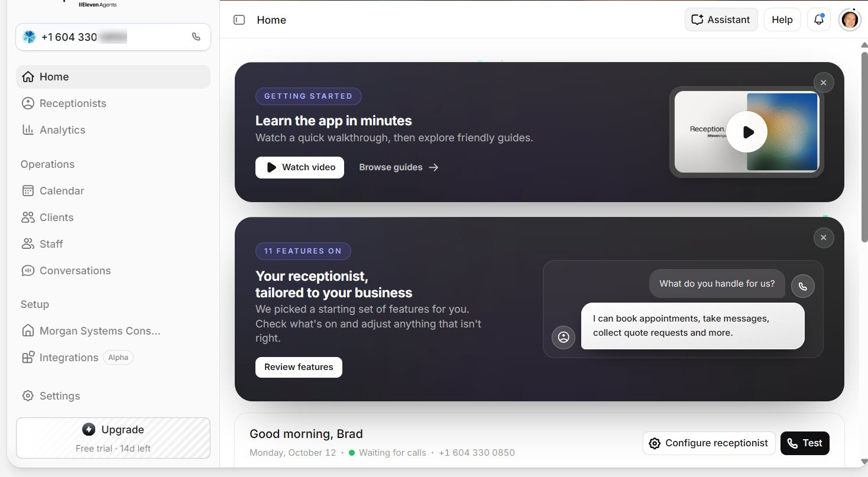
Task: Click the Upgrade free trial button
Action: coord(113,438)
